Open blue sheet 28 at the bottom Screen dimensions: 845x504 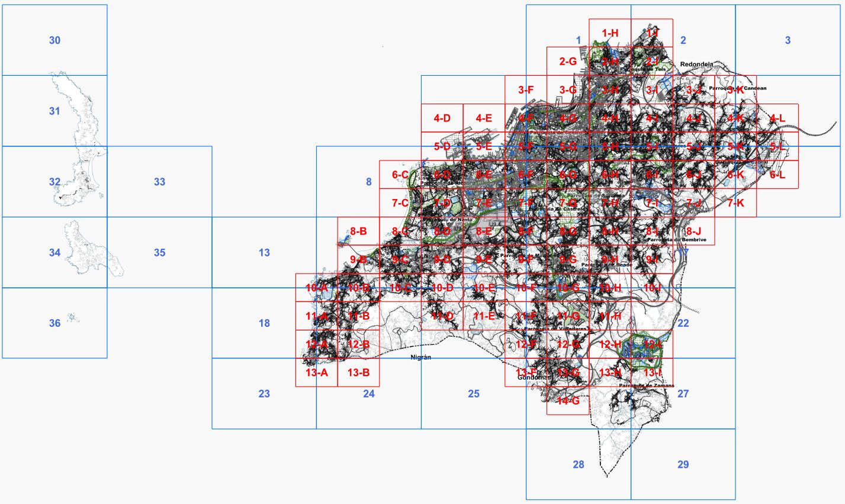[x=578, y=464]
